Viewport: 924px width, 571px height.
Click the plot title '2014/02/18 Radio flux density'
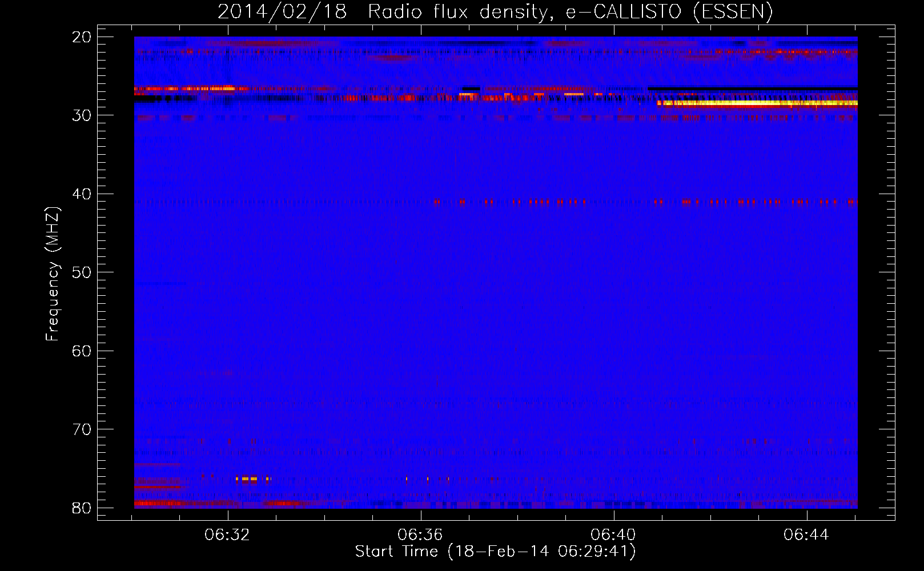click(x=495, y=11)
